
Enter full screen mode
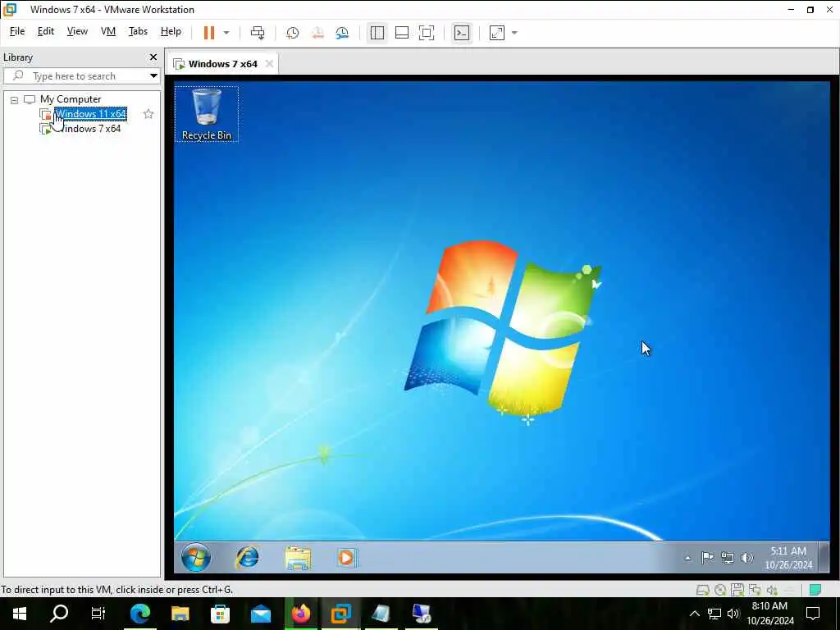coord(427,33)
